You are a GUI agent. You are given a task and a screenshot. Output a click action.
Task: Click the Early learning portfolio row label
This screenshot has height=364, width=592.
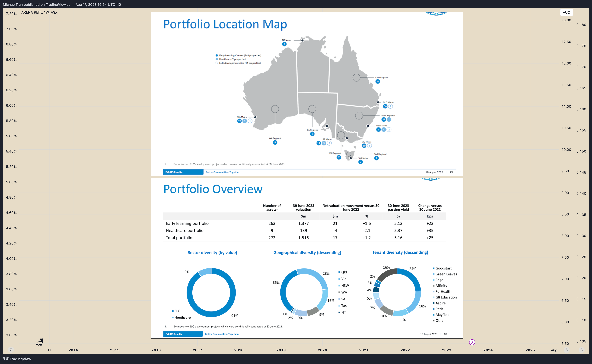[187, 223]
